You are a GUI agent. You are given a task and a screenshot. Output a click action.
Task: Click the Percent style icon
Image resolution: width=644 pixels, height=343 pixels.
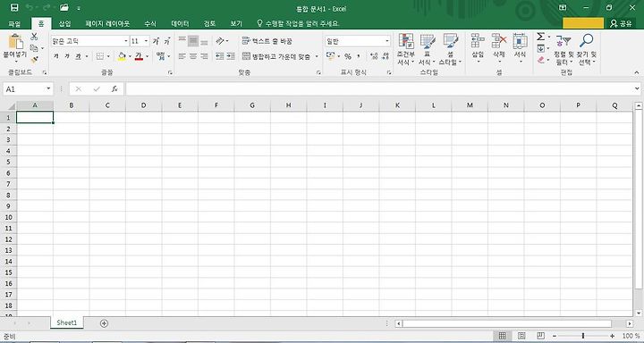pyautogui.click(x=348, y=56)
